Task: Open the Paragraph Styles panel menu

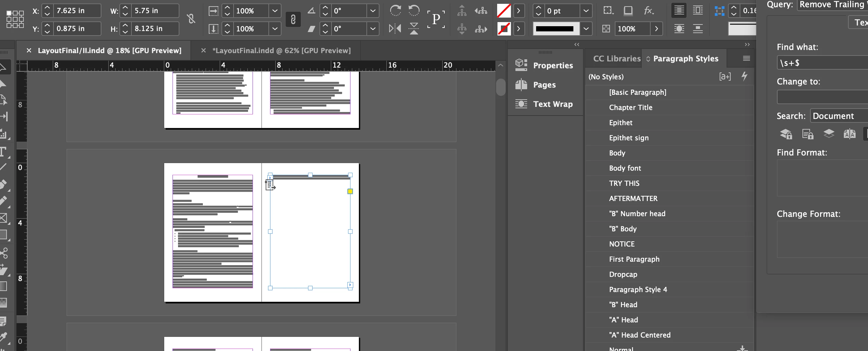Action: 747,59
